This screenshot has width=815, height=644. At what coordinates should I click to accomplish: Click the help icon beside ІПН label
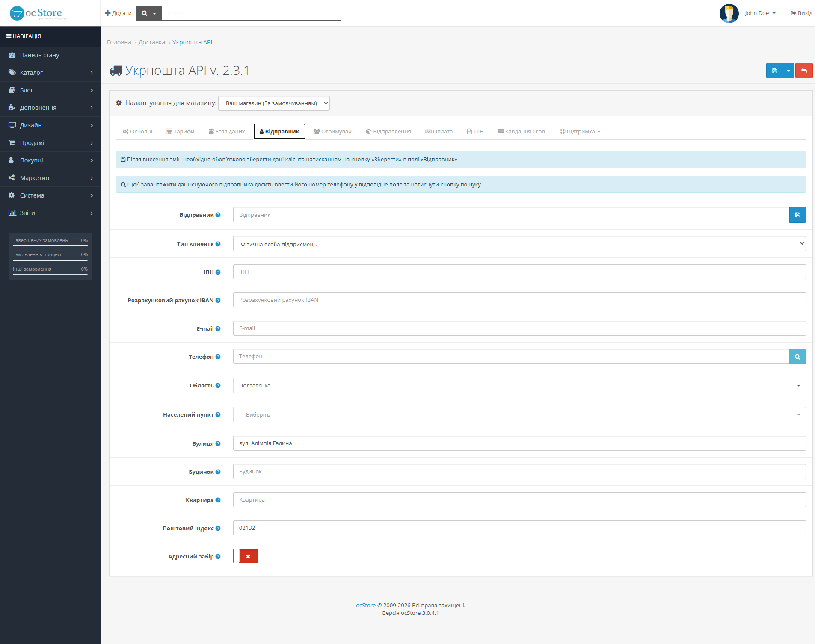(218, 272)
